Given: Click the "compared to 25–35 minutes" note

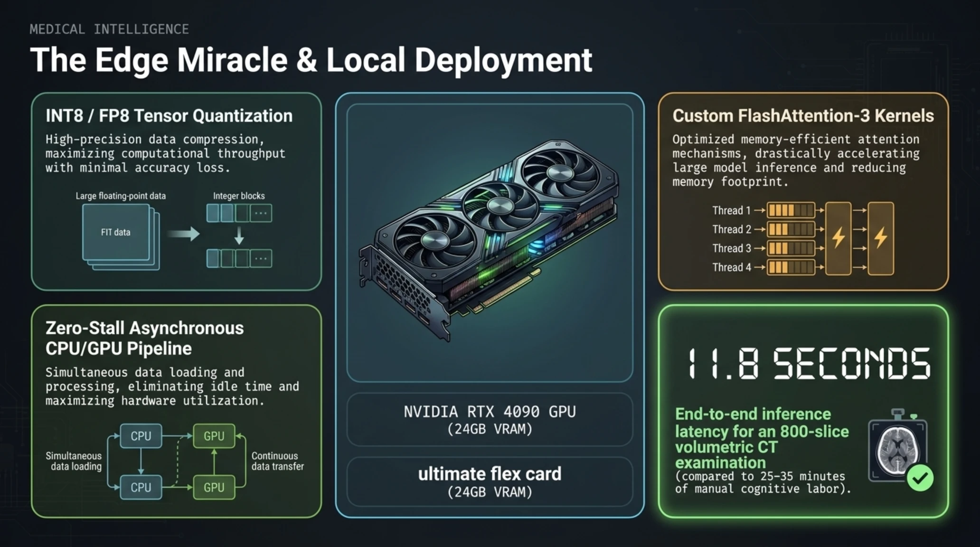Looking at the screenshot, I should [763, 482].
